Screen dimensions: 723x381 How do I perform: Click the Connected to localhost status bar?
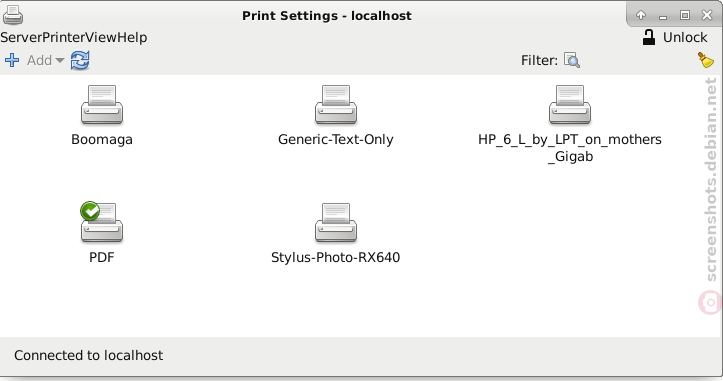(x=361, y=356)
